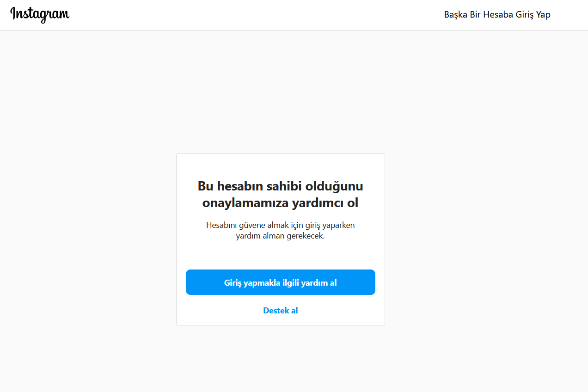The width and height of the screenshot is (588, 392).
Task: Click heading "Bu hesabın sahibi olduğunu onaylamamıza yardımcı ol"
Action: [281, 195]
